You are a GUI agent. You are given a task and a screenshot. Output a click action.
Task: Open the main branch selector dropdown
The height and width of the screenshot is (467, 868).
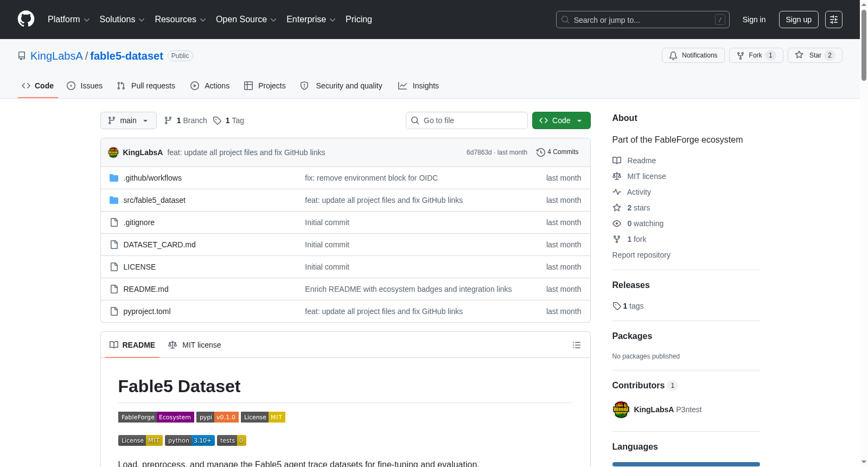tap(129, 120)
